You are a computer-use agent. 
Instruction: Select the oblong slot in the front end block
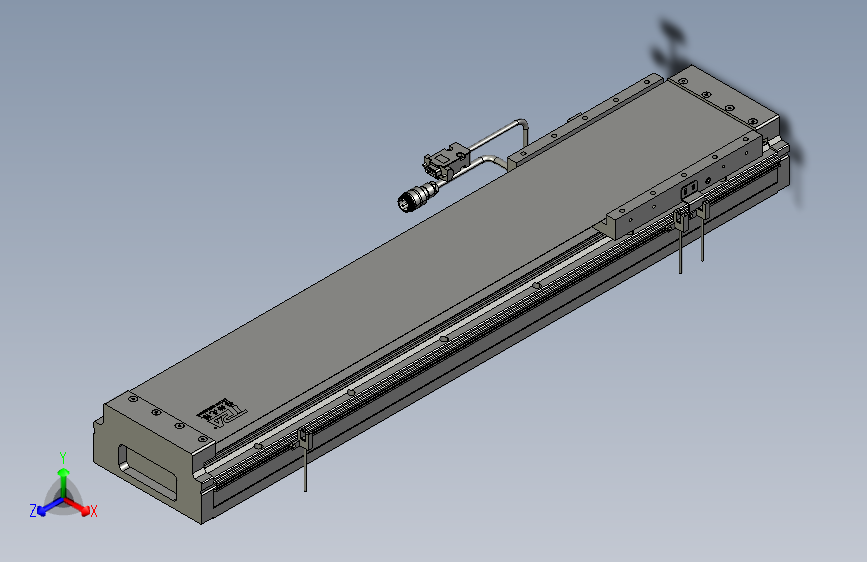pos(147,471)
